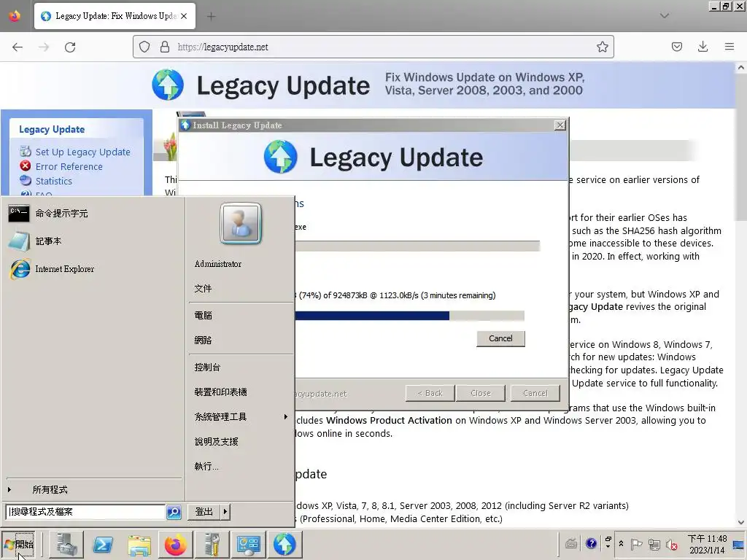Click the URL bar with legacyupdate.net
The height and width of the screenshot is (560, 747).
(x=373, y=47)
